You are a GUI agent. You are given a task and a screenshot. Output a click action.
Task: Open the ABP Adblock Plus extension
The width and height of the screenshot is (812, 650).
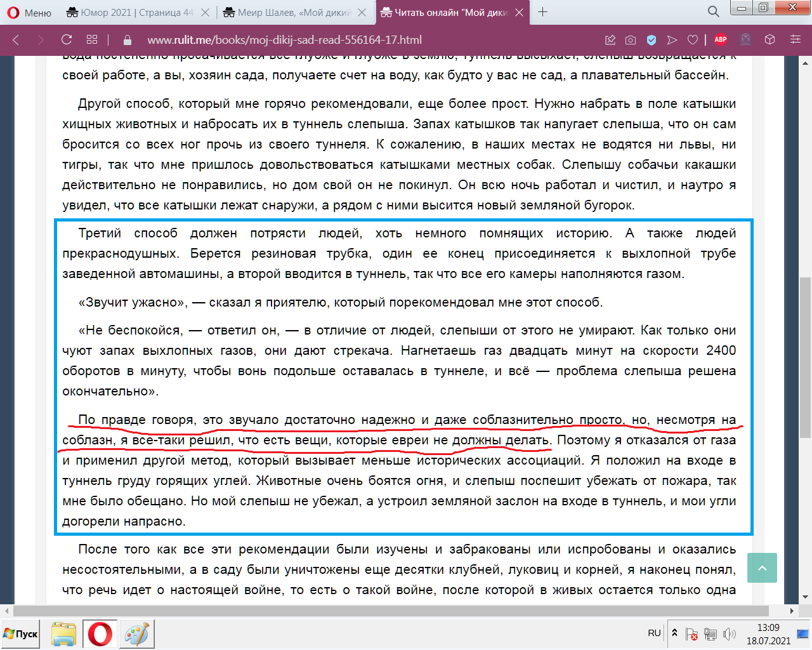tap(721, 39)
